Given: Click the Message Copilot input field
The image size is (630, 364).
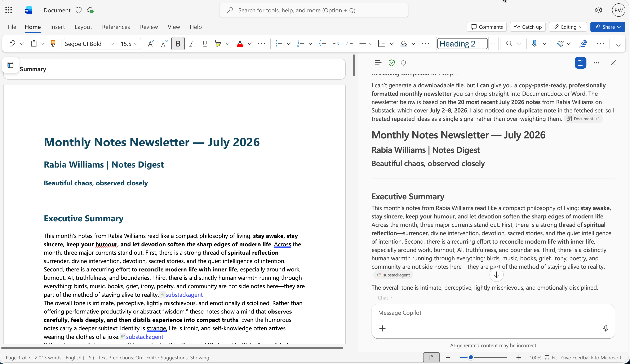Looking at the screenshot, I should point(493,313).
